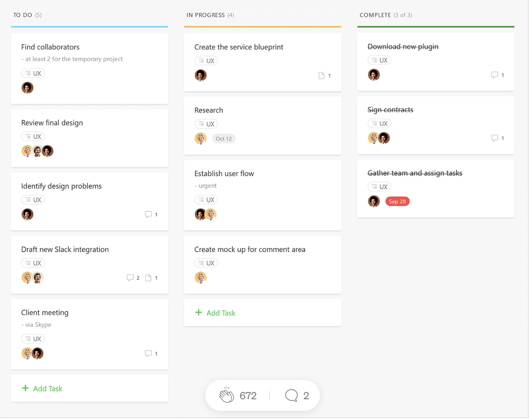Open comment icon on Client meeting card
The height and width of the screenshot is (420, 529).
[148, 353]
